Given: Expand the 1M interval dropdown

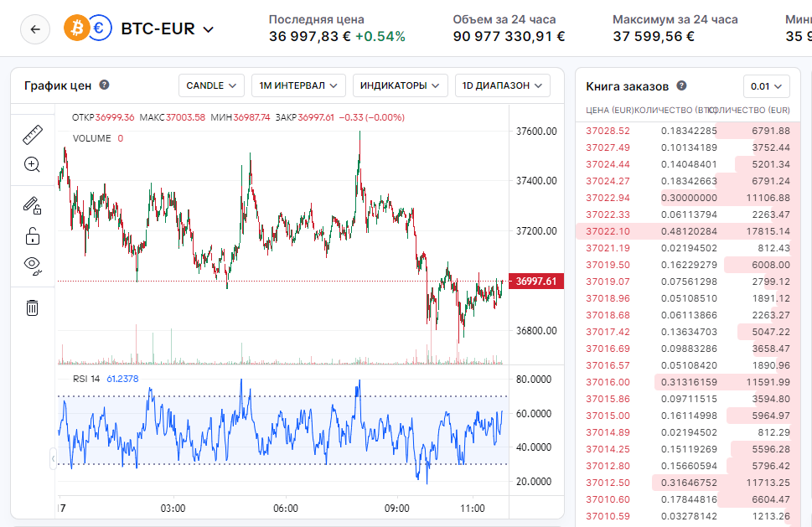Looking at the screenshot, I should click(297, 85).
